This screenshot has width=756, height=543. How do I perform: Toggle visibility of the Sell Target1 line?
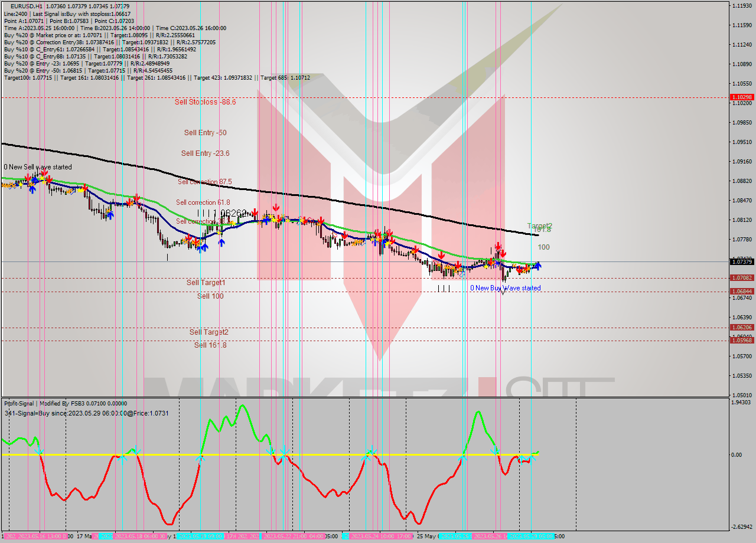pos(206,282)
